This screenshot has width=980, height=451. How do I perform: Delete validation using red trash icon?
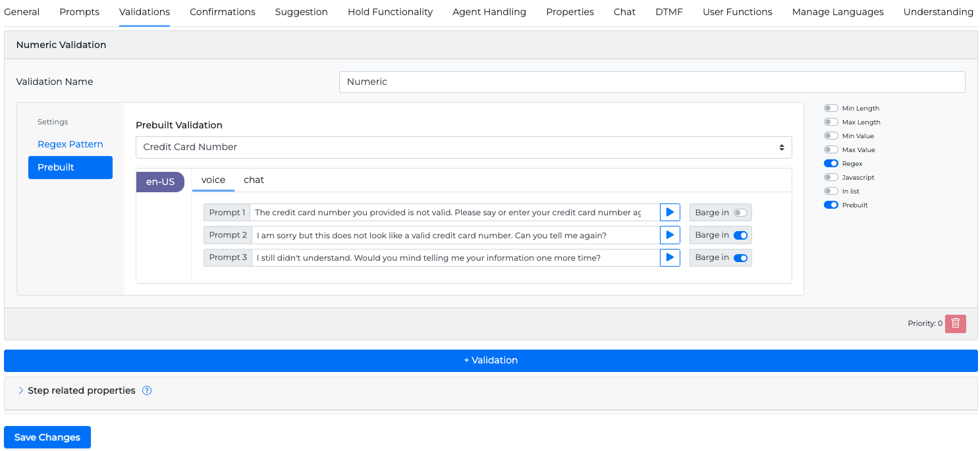point(955,323)
